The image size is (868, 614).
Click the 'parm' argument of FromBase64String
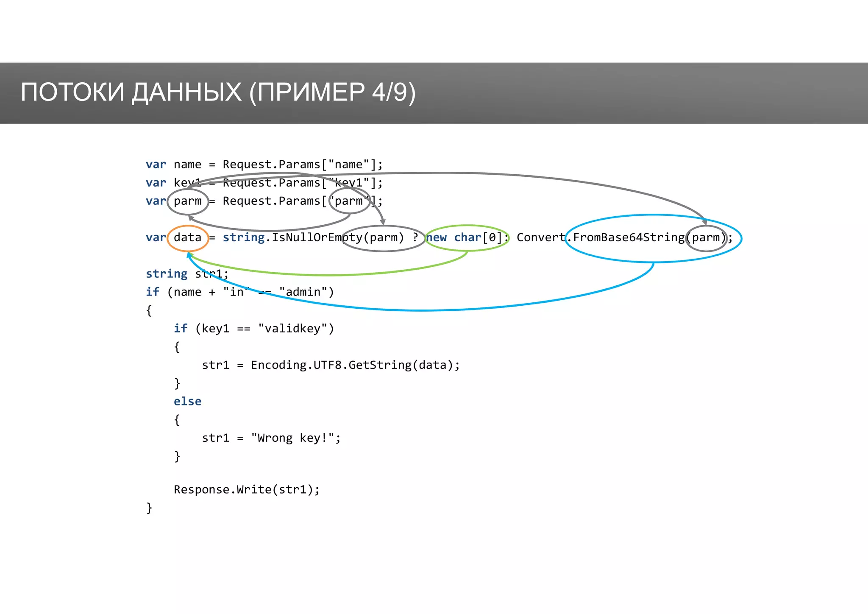point(706,237)
